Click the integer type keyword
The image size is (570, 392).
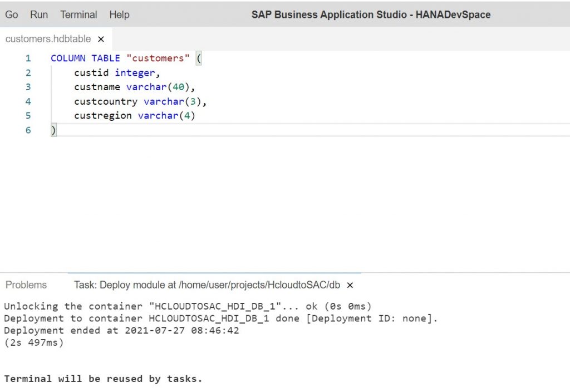tap(135, 73)
